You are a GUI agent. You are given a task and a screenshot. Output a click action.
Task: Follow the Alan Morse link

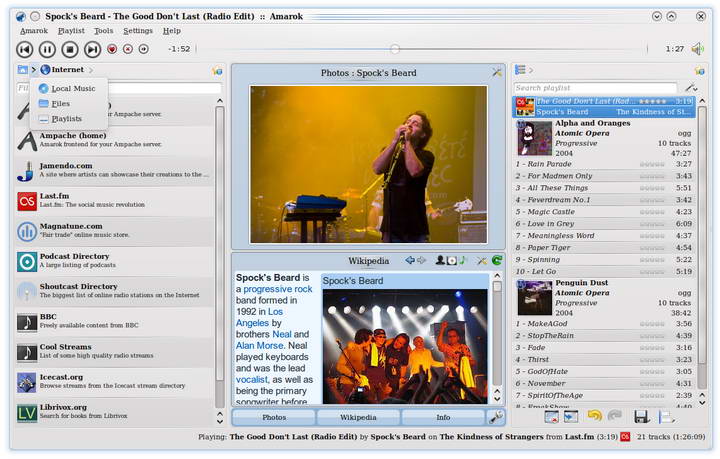click(259, 346)
